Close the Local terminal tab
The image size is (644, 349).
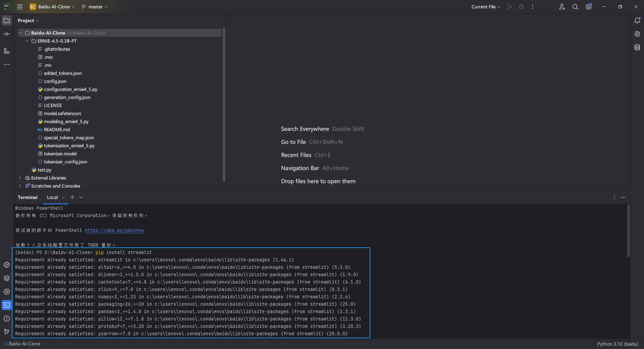[x=63, y=198]
